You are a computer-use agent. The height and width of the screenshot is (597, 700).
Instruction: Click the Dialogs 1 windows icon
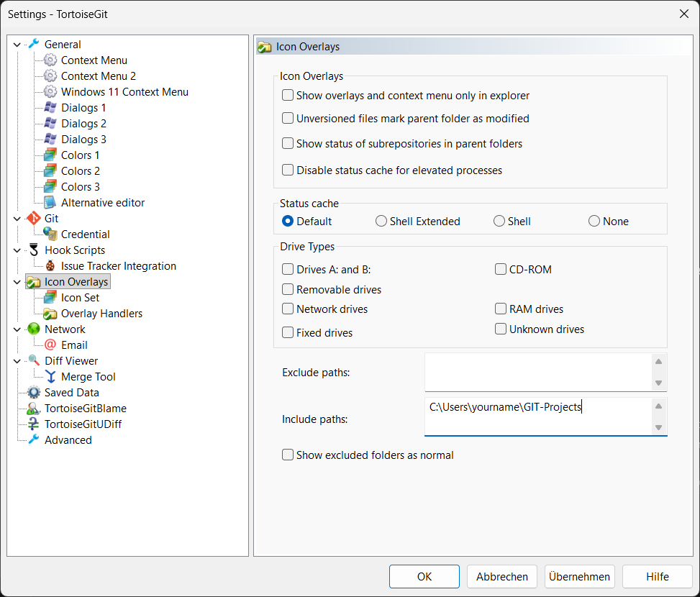coord(50,107)
